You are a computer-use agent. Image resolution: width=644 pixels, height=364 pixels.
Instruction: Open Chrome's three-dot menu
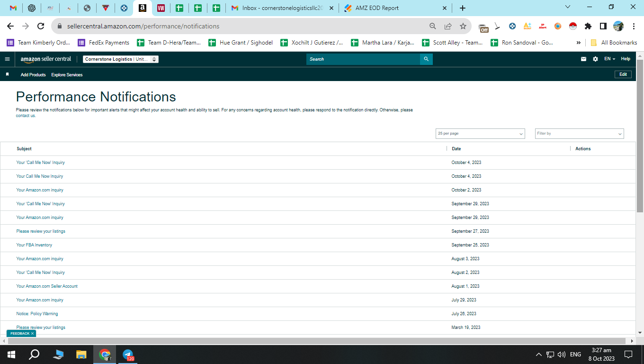pyautogui.click(x=634, y=26)
